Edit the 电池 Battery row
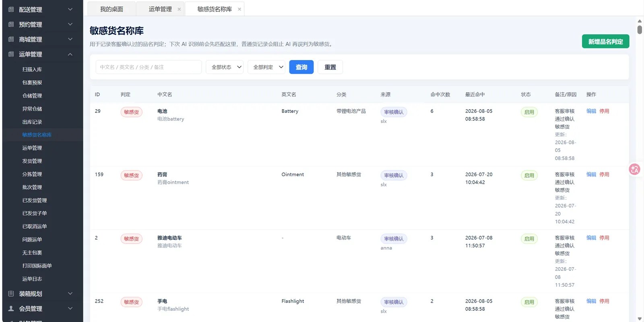Viewport: 644px width, 322px height. pyautogui.click(x=591, y=111)
